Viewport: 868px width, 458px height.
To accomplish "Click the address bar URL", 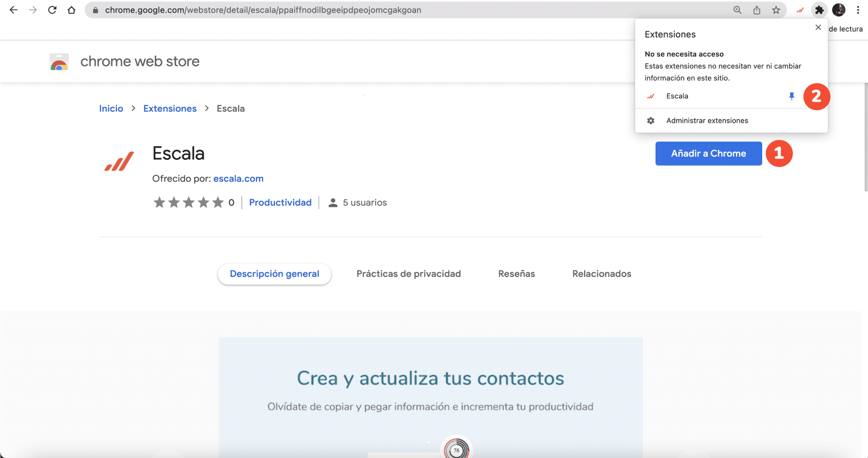I will tap(263, 10).
